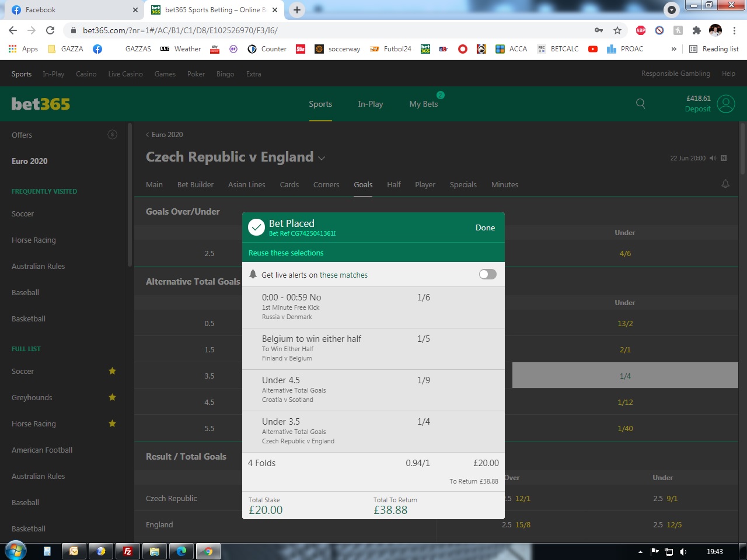Open the Help link
Viewport: 747px width, 560px height.
click(x=728, y=73)
